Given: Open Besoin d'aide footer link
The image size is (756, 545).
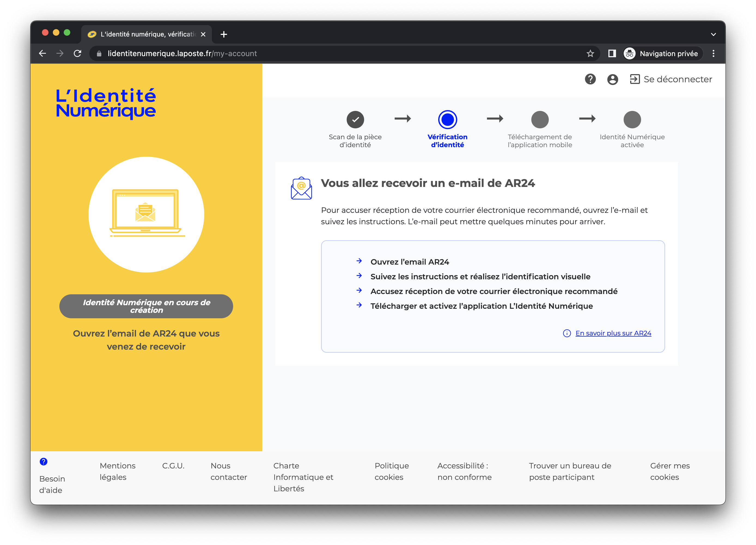Looking at the screenshot, I should tap(52, 484).
